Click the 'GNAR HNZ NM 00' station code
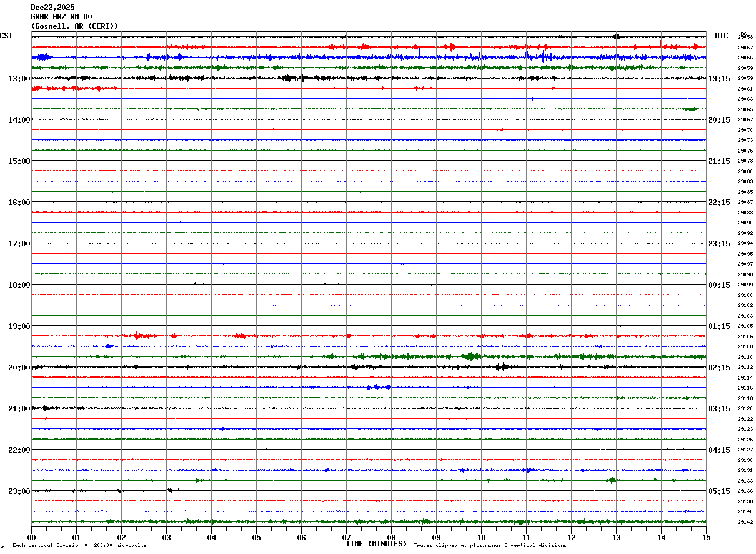756x554 pixels. coord(61,17)
